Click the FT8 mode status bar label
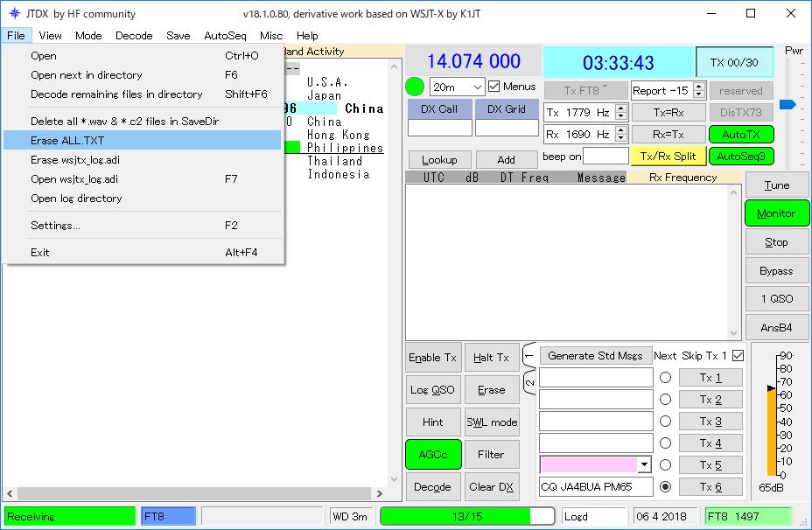This screenshot has width=812, height=530. click(168, 517)
